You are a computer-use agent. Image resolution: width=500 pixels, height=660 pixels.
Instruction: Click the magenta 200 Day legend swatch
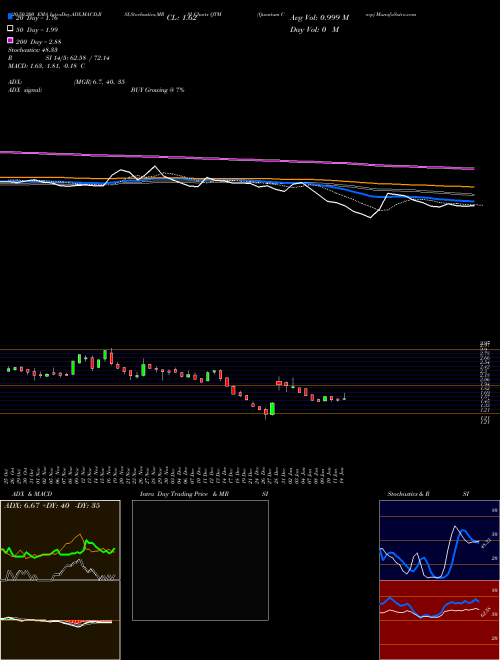tap(10, 41)
